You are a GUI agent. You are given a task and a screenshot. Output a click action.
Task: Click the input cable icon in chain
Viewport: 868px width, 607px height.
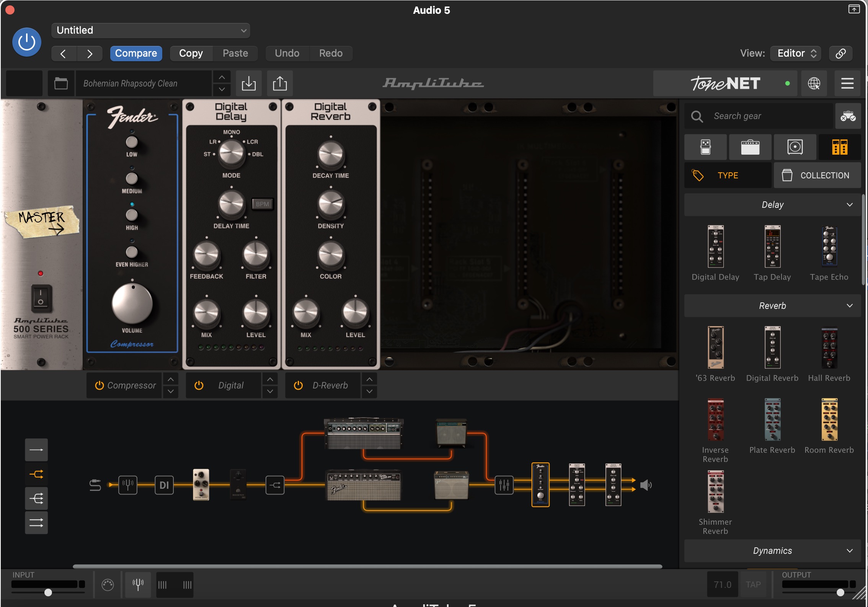pos(95,485)
